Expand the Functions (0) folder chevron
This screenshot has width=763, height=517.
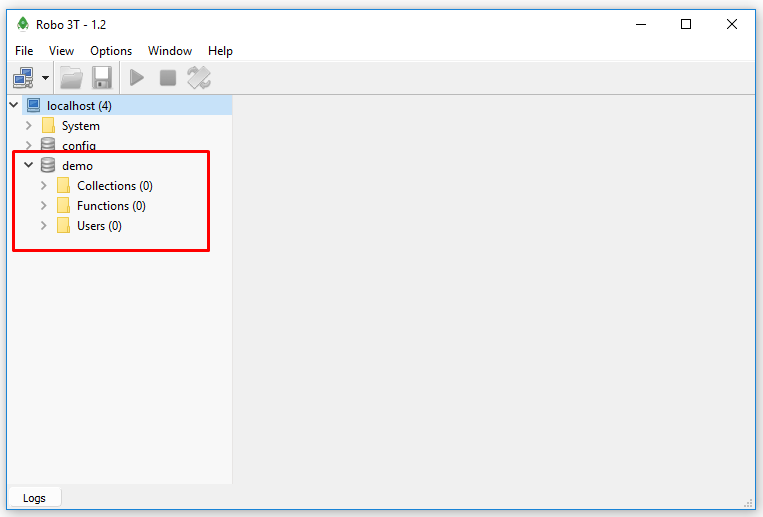(x=44, y=205)
